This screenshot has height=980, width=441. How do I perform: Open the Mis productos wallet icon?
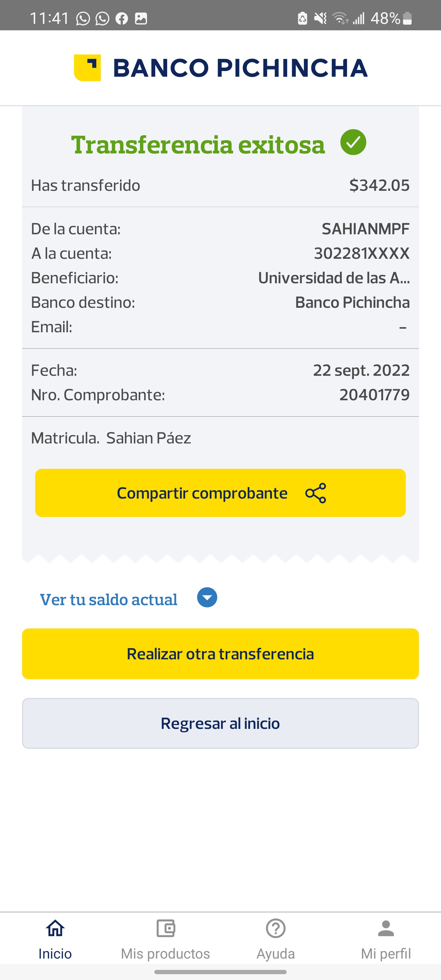point(165,928)
